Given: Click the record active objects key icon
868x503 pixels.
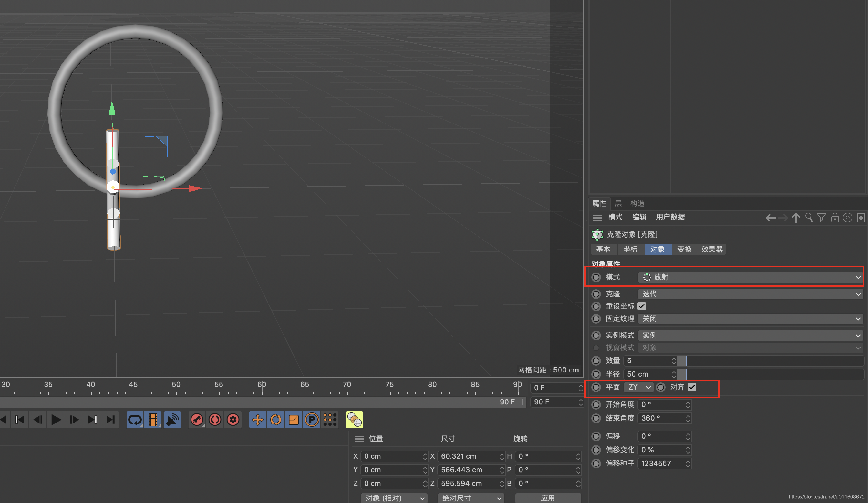Looking at the screenshot, I should point(197,420).
